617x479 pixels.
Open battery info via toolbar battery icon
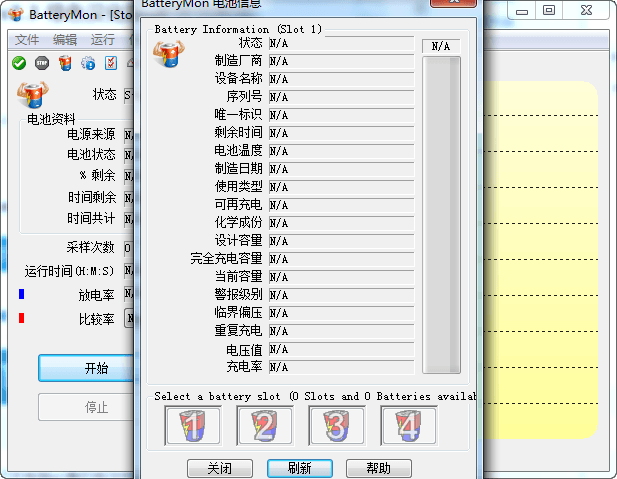(65, 63)
